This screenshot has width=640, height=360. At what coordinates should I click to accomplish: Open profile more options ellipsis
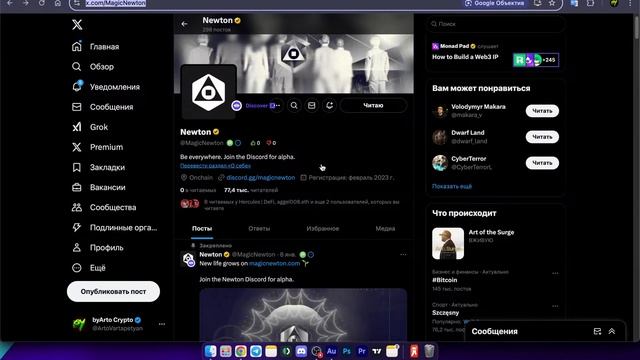point(277,106)
